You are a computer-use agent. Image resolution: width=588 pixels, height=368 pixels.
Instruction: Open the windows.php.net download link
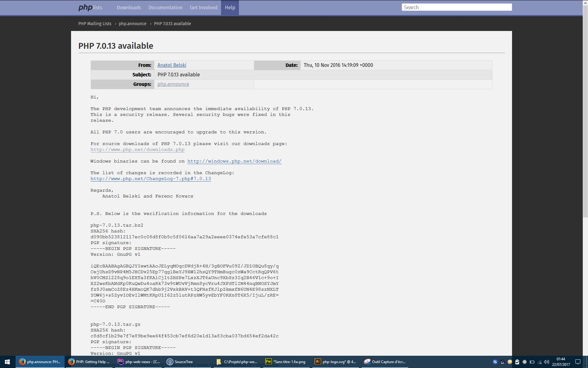[x=234, y=161]
